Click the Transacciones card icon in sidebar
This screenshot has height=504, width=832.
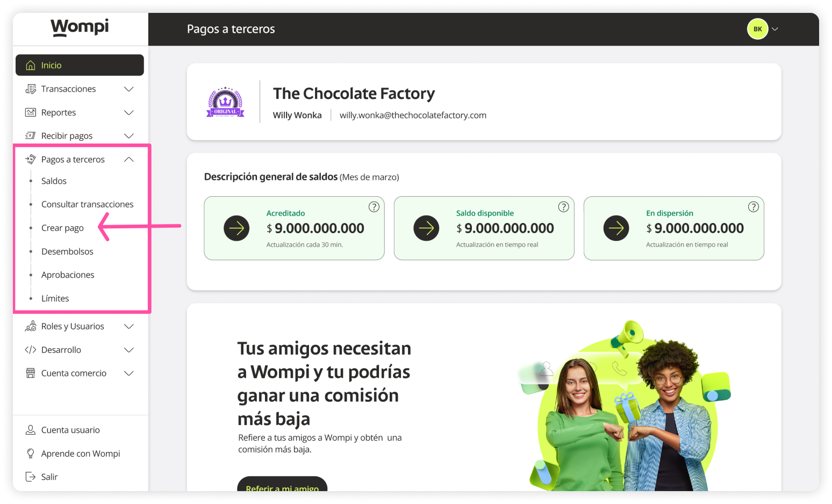pyautogui.click(x=30, y=89)
